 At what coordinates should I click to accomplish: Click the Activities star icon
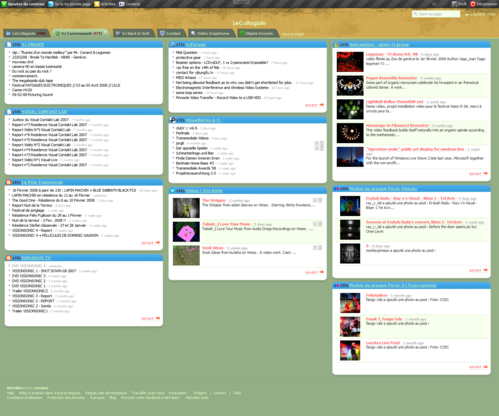click(x=97, y=4)
